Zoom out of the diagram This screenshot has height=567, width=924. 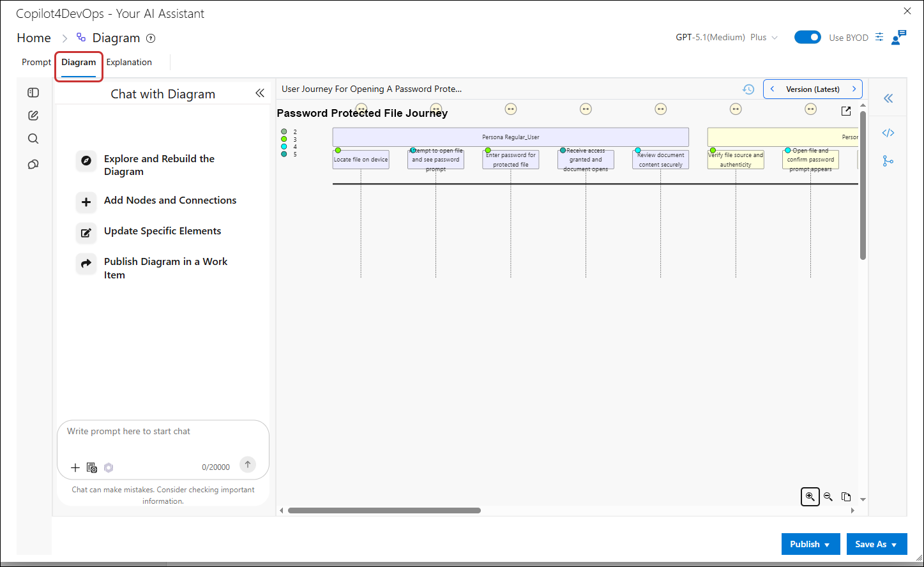pos(828,497)
